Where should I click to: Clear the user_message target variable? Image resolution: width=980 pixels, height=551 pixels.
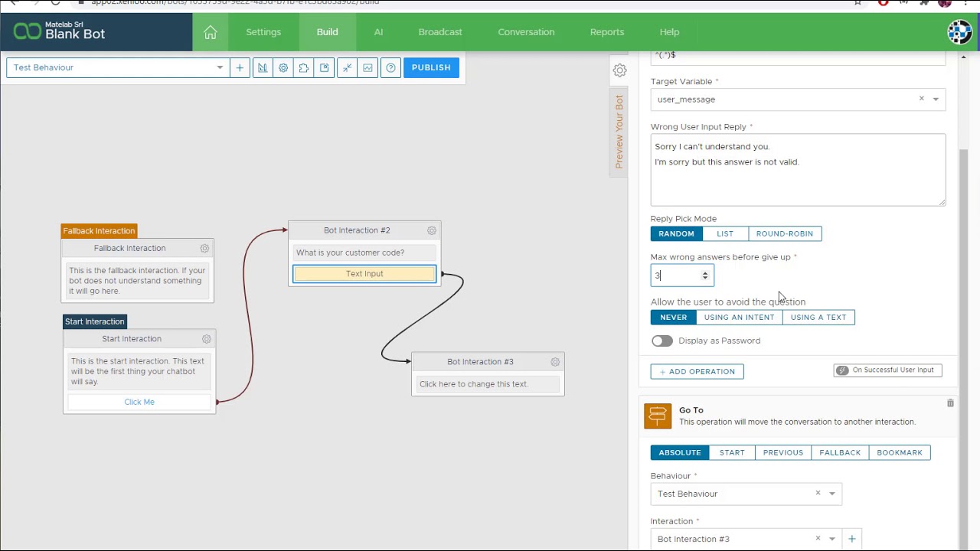click(x=921, y=99)
